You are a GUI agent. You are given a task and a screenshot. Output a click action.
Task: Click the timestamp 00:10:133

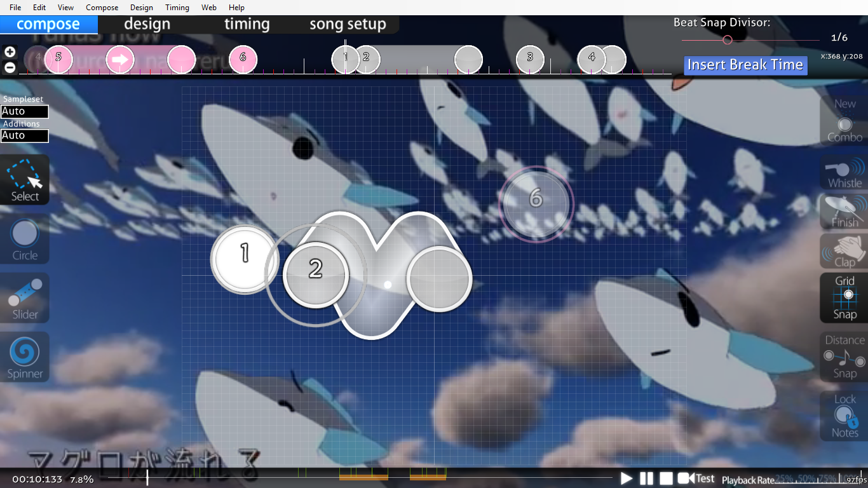point(37,479)
